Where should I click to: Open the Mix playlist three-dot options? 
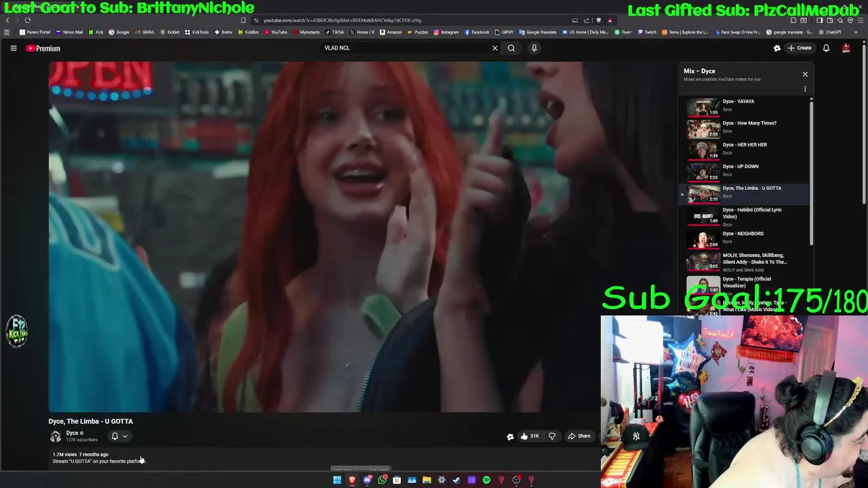coord(805,89)
